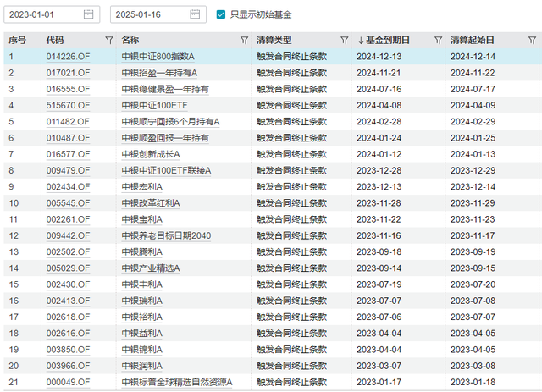Open fund 中银创新成长A

point(151,154)
